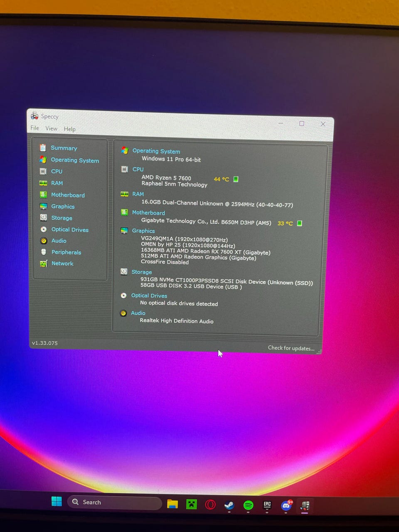
Task: Click the Graphics monitor icon in sidebar
Action: point(43,206)
